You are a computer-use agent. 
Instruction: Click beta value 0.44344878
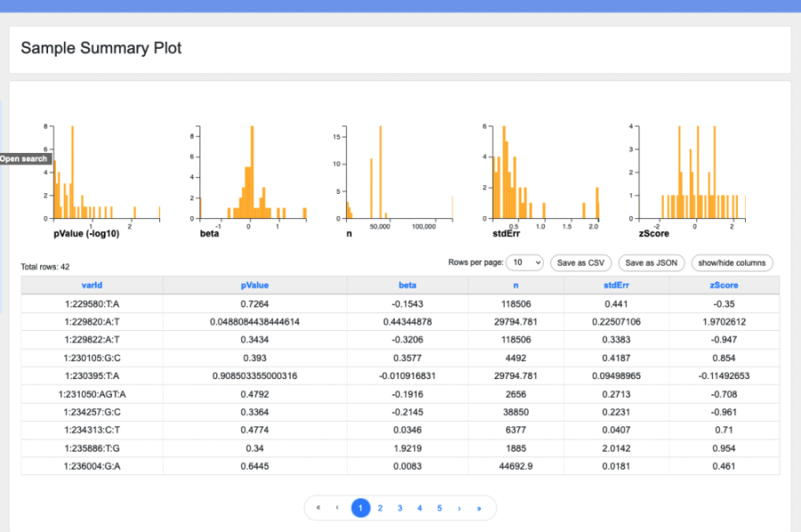coord(407,322)
